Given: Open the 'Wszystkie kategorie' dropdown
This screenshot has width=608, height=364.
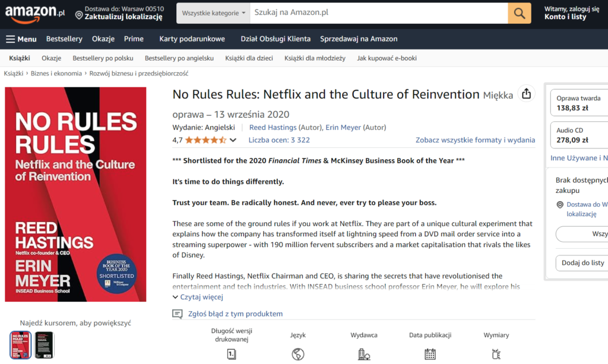Looking at the screenshot, I should click(213, 13).
